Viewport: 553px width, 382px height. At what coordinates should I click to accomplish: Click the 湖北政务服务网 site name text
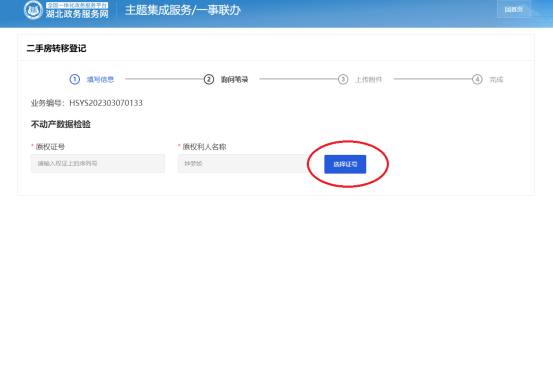coord(77,13)
